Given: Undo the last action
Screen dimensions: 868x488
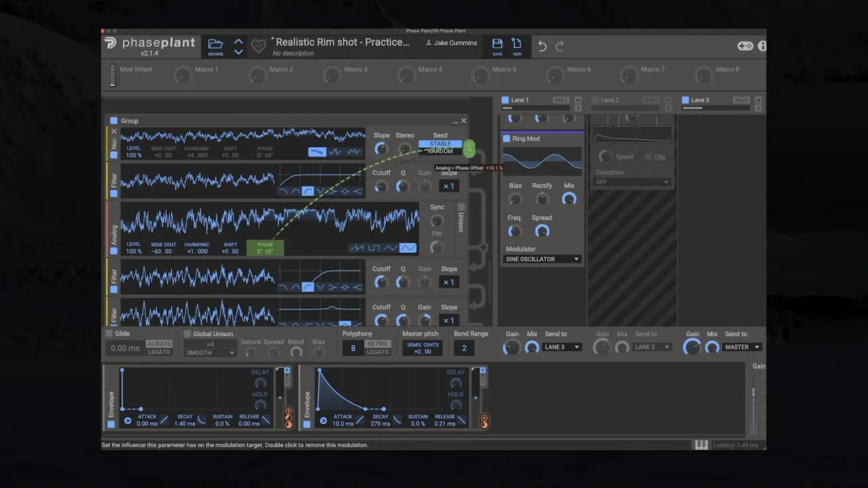Looking at the screenshot, I should pyautogui.click(x=542, y=46).
